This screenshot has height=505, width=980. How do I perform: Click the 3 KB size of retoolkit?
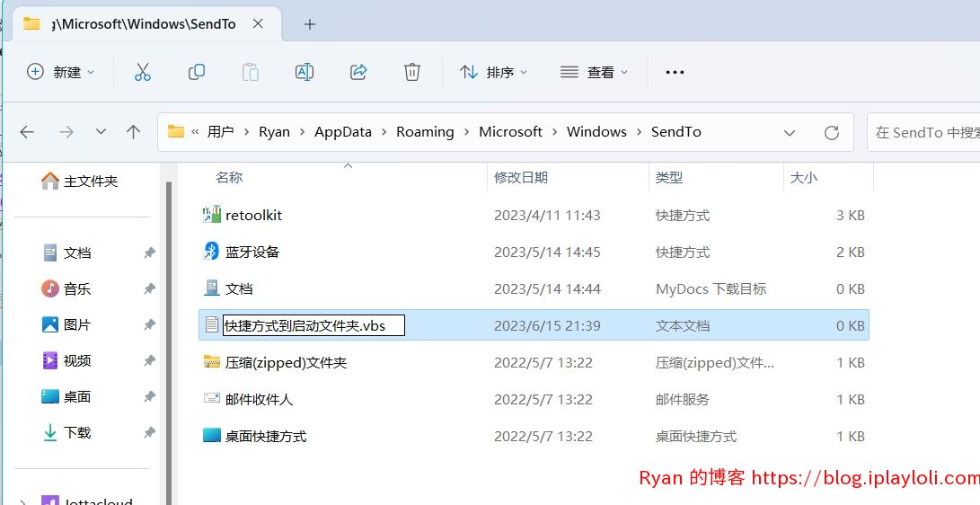coord(850,216)
